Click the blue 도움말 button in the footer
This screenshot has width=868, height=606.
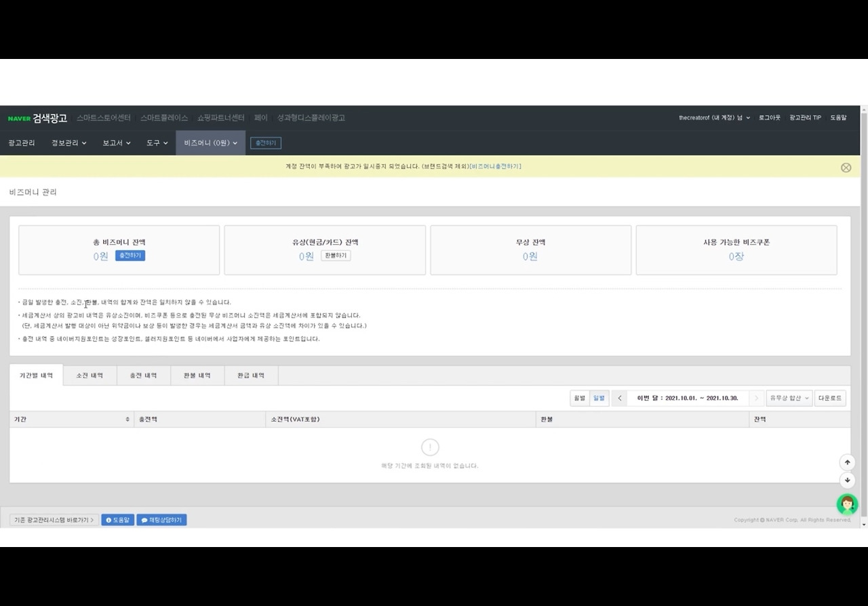pos(118,520)
